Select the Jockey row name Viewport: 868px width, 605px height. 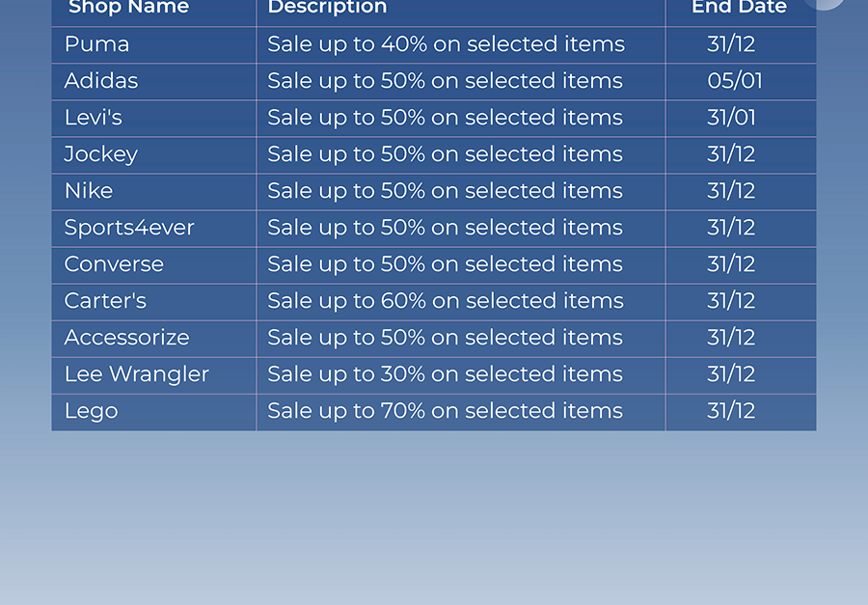click(100, 154)
